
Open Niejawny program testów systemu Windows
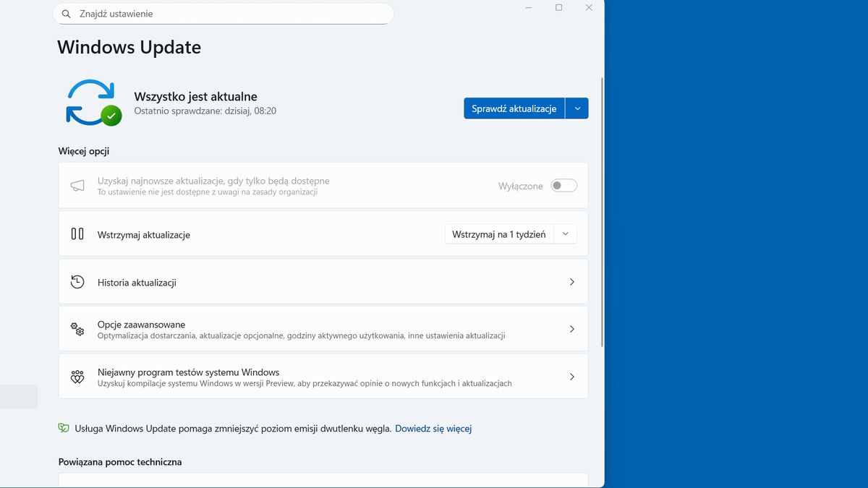point(323,377)
